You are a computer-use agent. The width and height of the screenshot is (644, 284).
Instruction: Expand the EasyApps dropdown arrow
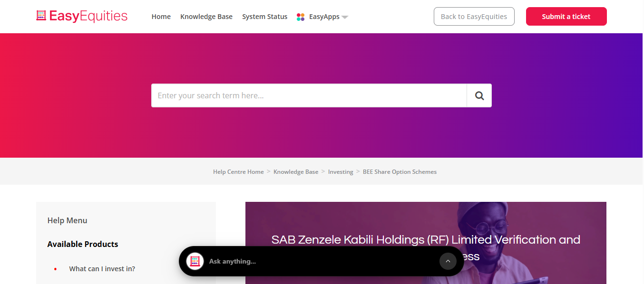[x=345, y=17]
